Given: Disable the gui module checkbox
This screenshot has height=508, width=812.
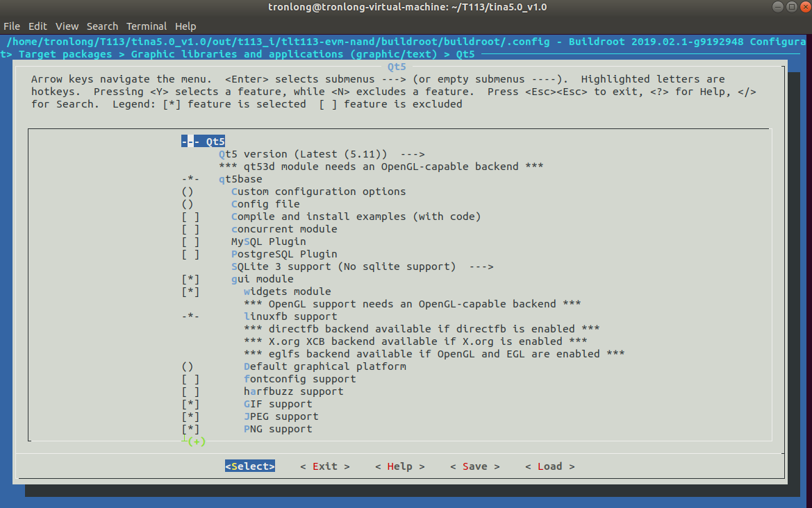Looking at the screenshot, I should (x=190, y=280).
